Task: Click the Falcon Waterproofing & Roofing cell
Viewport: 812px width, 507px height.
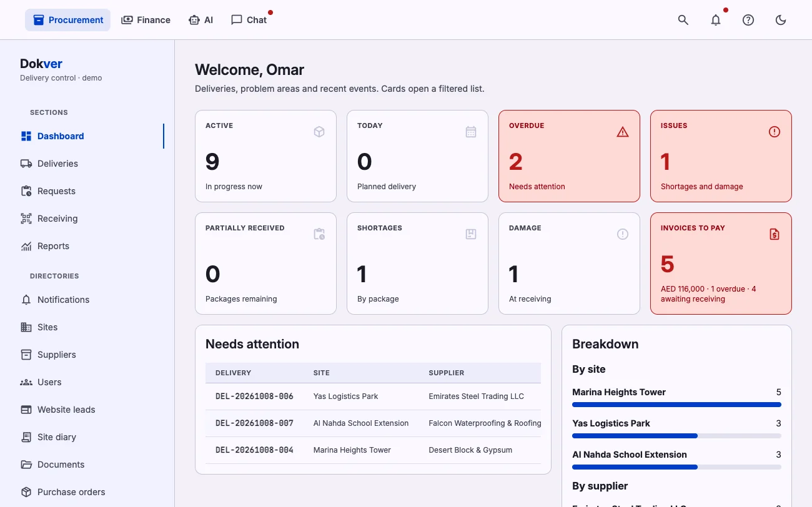Action: tap(485, 423)
